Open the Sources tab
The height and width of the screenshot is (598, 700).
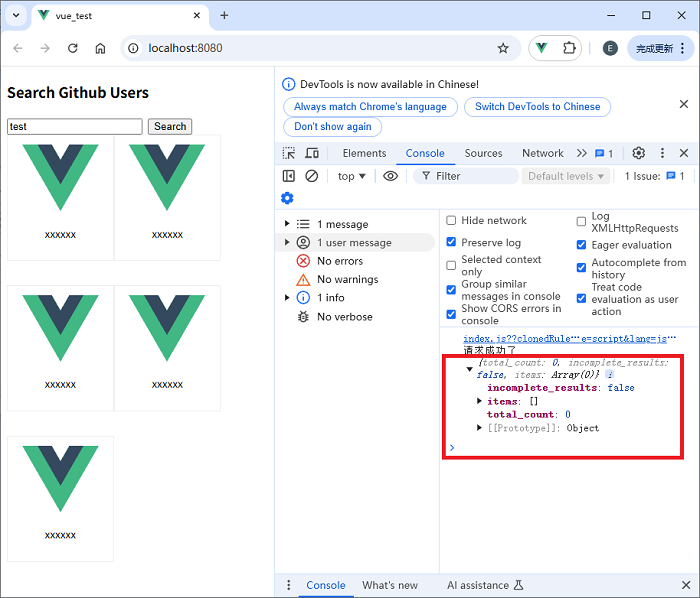pyautogui.click(x=483, y=153)
